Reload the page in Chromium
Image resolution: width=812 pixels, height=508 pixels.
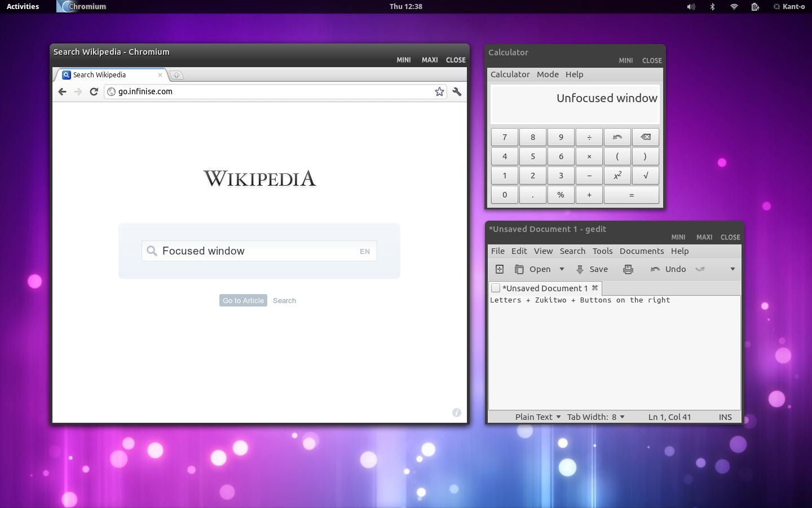[94, 91]
